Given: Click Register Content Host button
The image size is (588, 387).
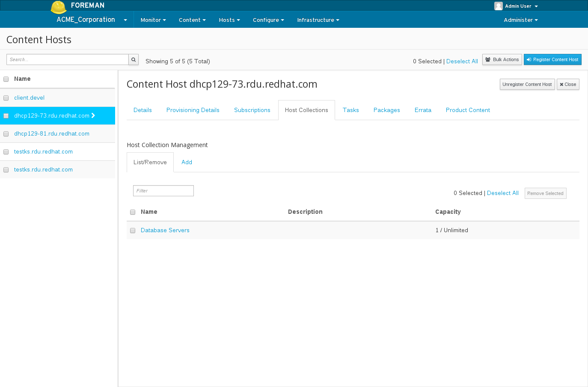Looking at the screenshot, I should click(x=552, y=59).
